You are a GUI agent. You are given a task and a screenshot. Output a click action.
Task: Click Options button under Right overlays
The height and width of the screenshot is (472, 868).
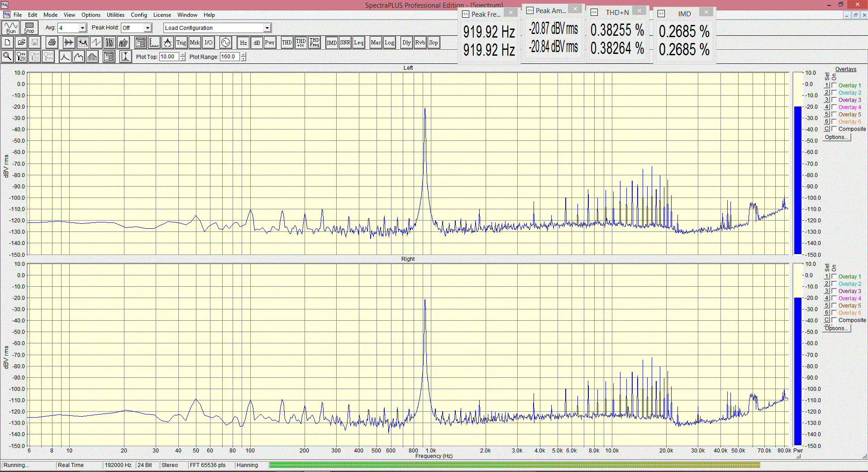[x=836, y=328]
